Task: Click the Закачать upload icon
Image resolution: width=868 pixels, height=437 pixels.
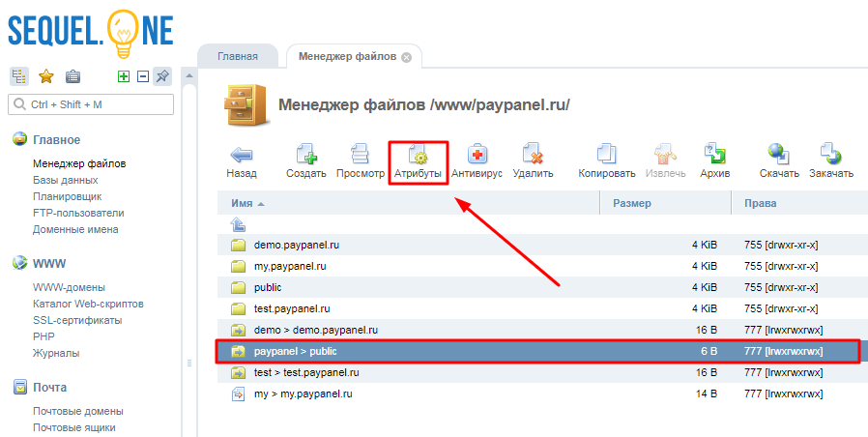Action: point(831,154)
